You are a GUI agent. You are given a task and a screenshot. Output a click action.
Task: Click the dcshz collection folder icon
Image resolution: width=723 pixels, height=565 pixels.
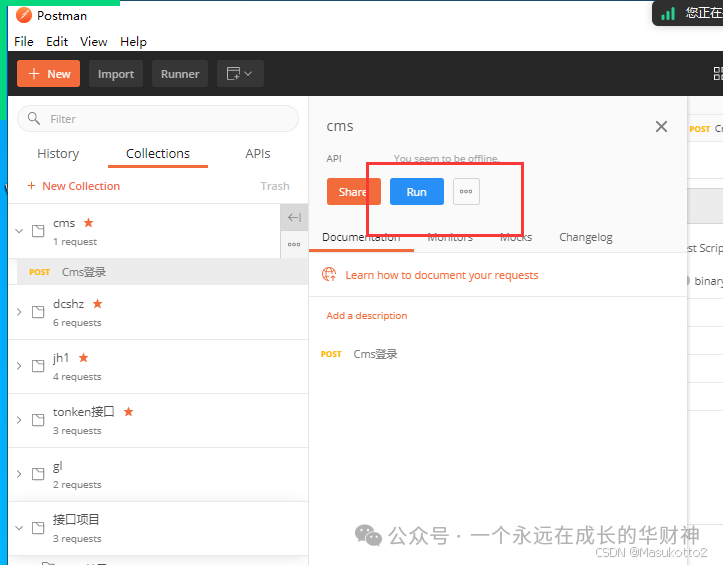[38, 312]
